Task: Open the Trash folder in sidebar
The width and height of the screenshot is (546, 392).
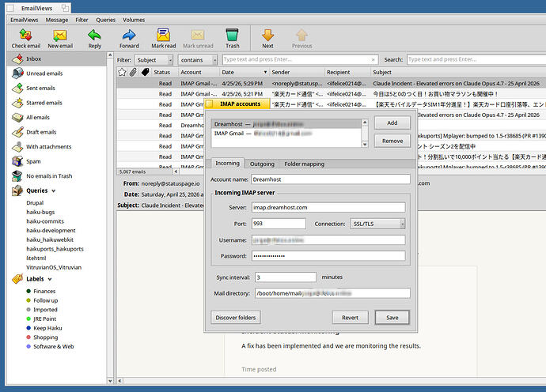Action: coord(56,175)
